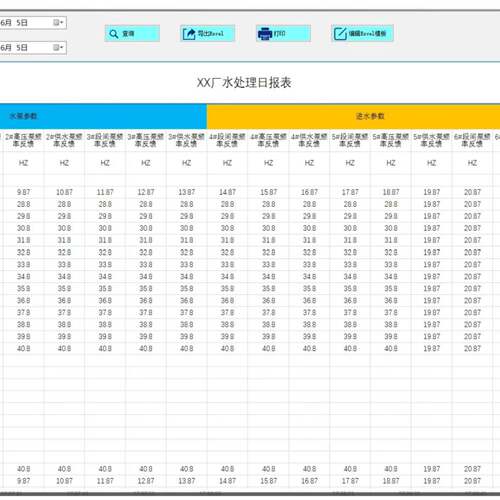Select the 4#供水泵频率反馈 column header

coord(309,140)
